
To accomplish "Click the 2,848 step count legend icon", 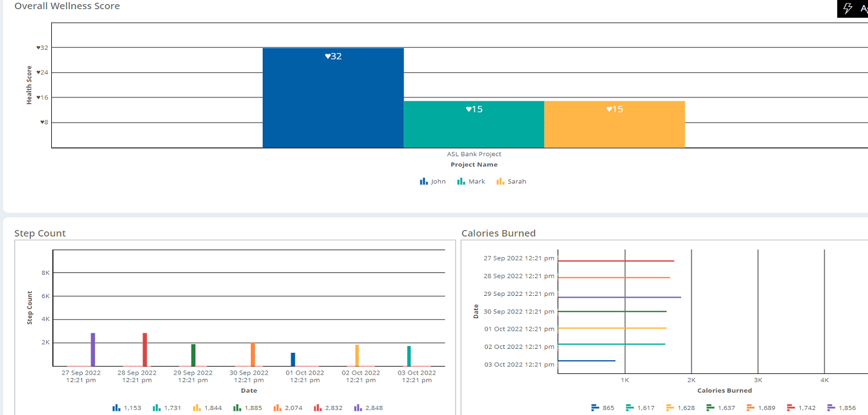I will coord(358,408).
